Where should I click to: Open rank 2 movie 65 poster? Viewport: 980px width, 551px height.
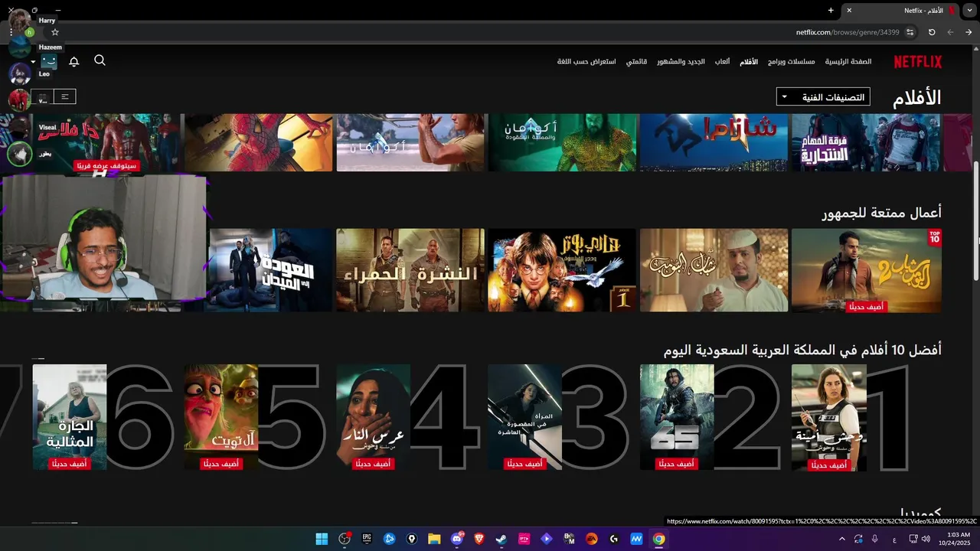[x=677, y=417]
